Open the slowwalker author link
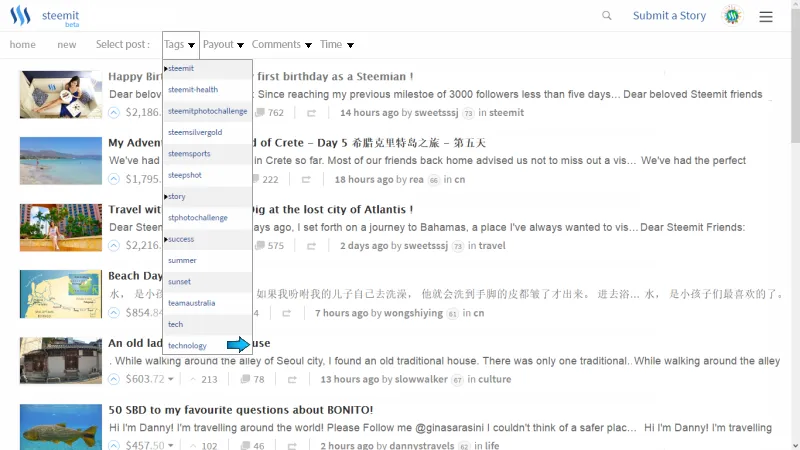 [x=421, y=379]
